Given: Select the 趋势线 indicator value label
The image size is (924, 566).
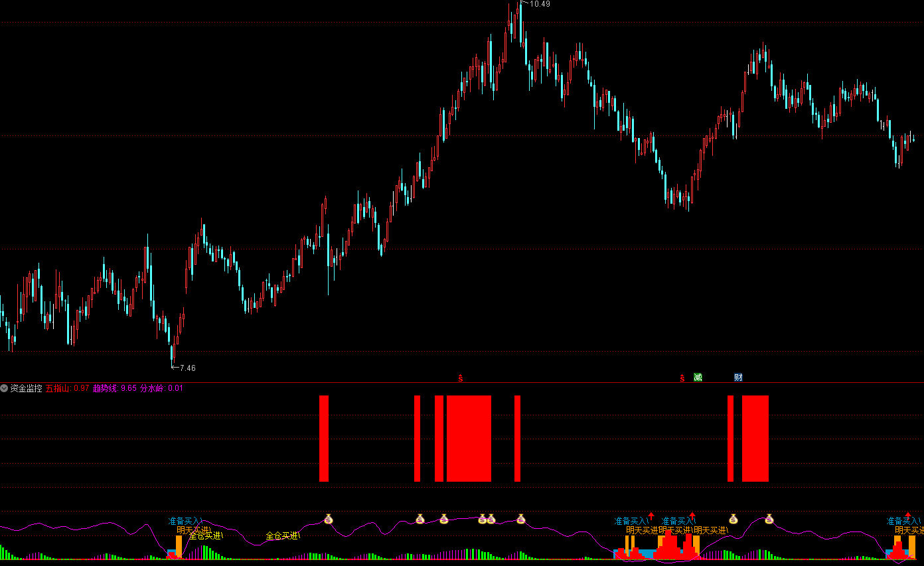Looking at the screenshot, I should [115, 388].
